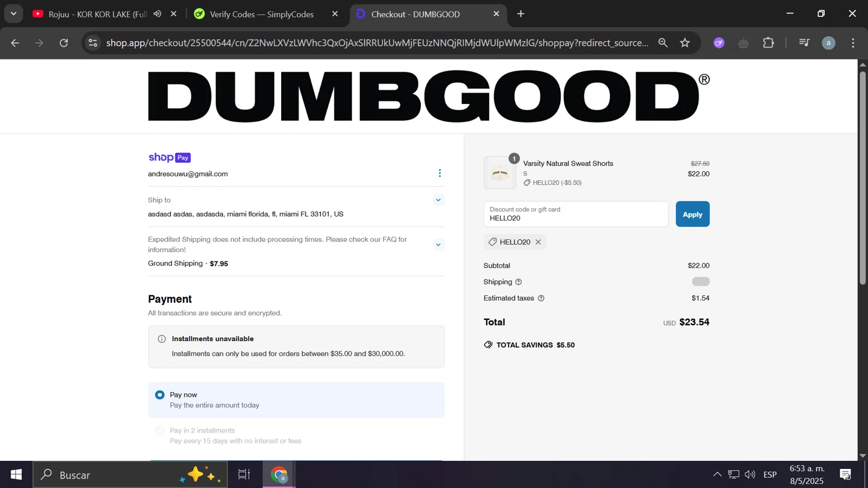Click the greyed-out extension icon in toolbar

coord(744,43)
